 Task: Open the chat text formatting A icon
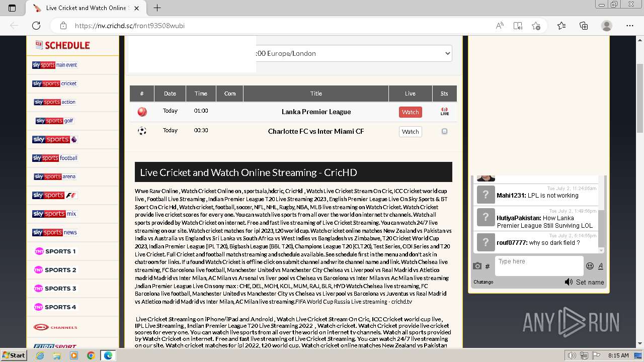tap(600, 266)
